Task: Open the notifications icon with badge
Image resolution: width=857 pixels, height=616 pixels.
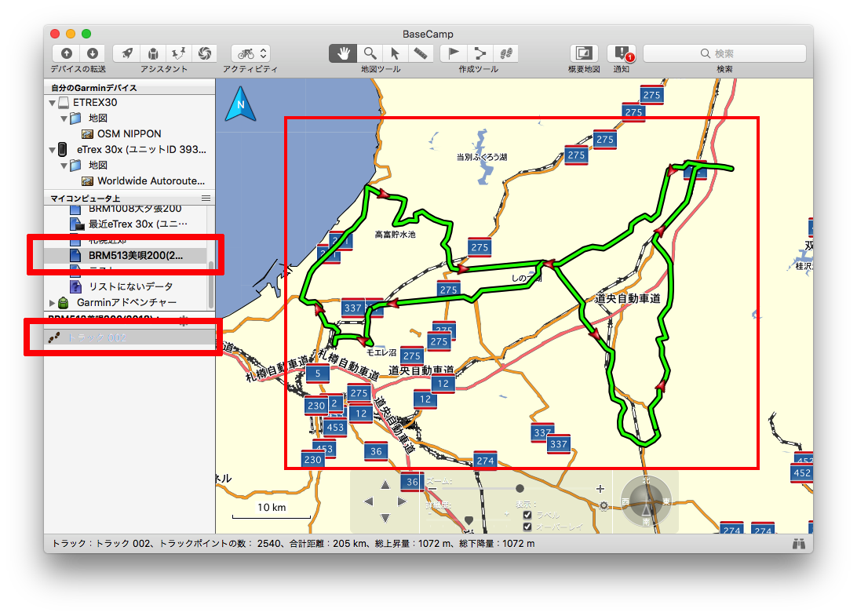Action: [622, 53]
